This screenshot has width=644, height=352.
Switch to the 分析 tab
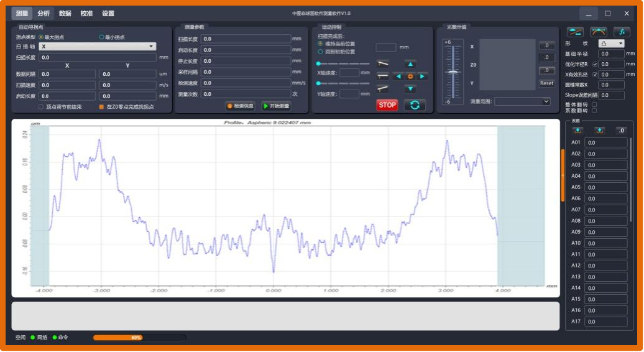(x=44, y=13)
